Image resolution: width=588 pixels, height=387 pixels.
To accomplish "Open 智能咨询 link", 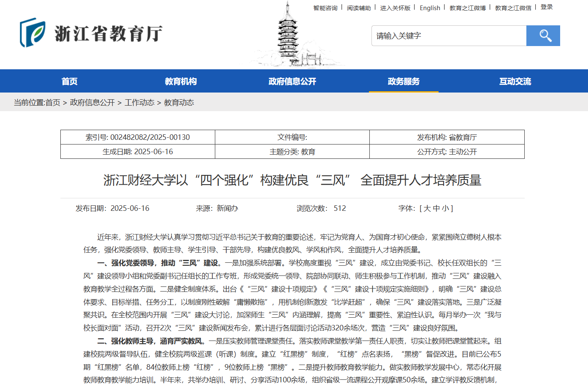I will [325, 8].
